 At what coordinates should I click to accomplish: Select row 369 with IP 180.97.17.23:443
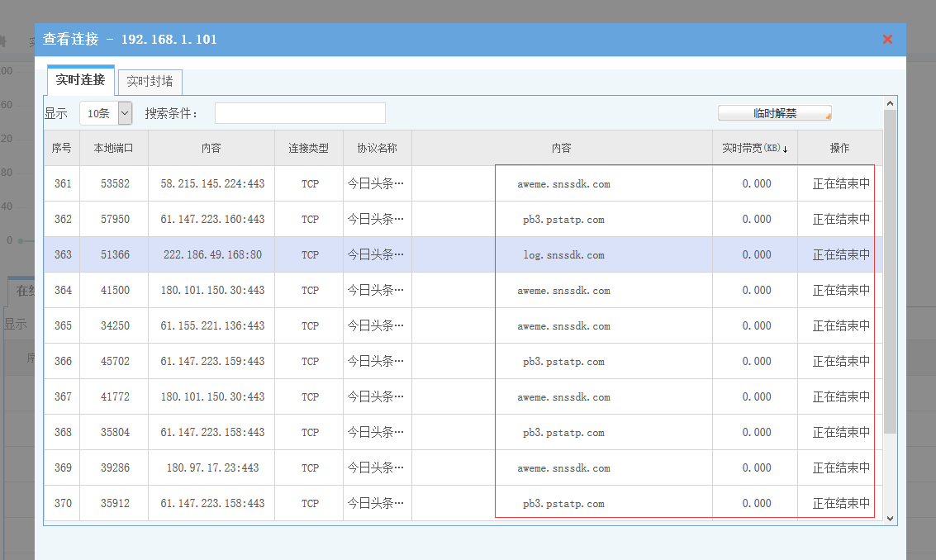(212, 468)
